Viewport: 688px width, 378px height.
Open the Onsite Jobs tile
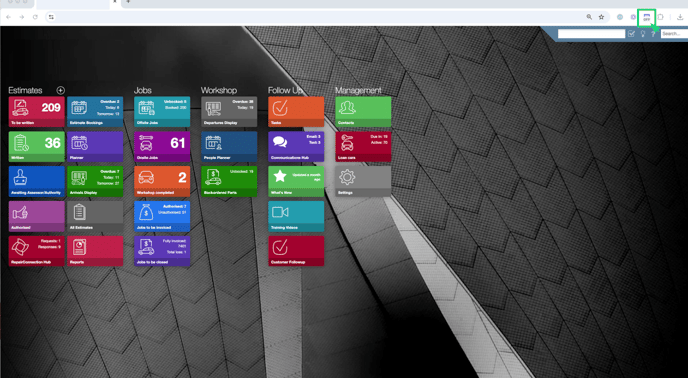tap(162, 146)
